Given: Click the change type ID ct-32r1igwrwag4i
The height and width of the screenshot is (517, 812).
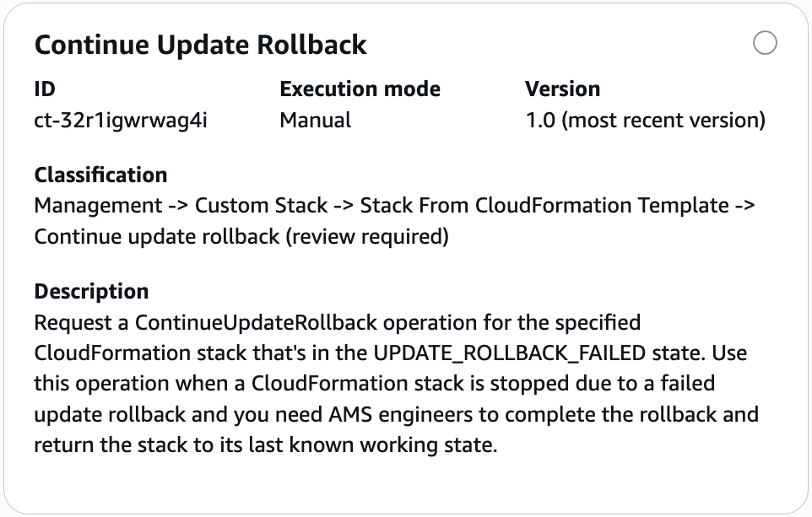Looking at the screenshot, I should [121, 120].
